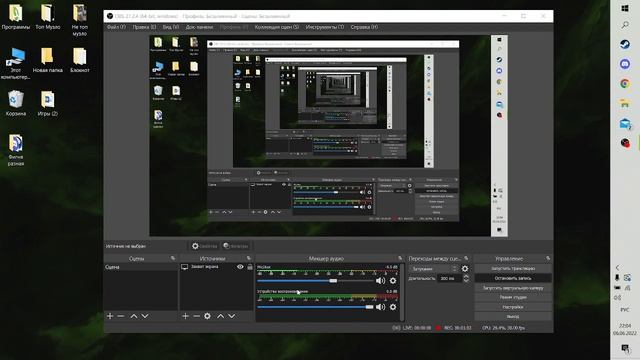Toggle lock on Захват экрана source
The width and height of the screenshot is (640, 360).
(250, 267)
